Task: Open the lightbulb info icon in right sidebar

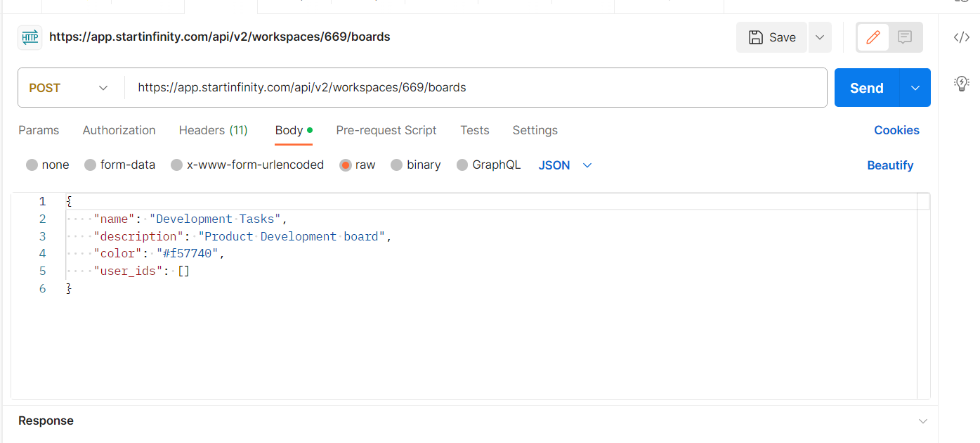Action: 962,83
